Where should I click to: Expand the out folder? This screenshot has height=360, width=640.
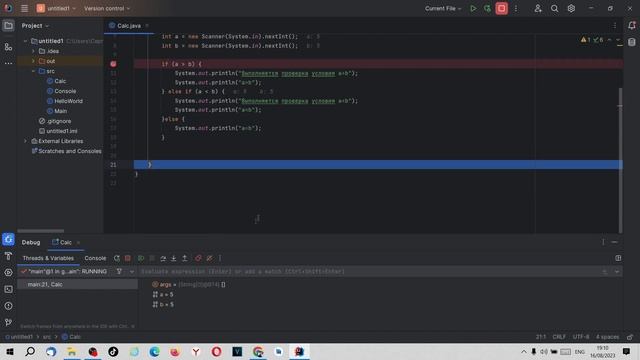point(33,61)
